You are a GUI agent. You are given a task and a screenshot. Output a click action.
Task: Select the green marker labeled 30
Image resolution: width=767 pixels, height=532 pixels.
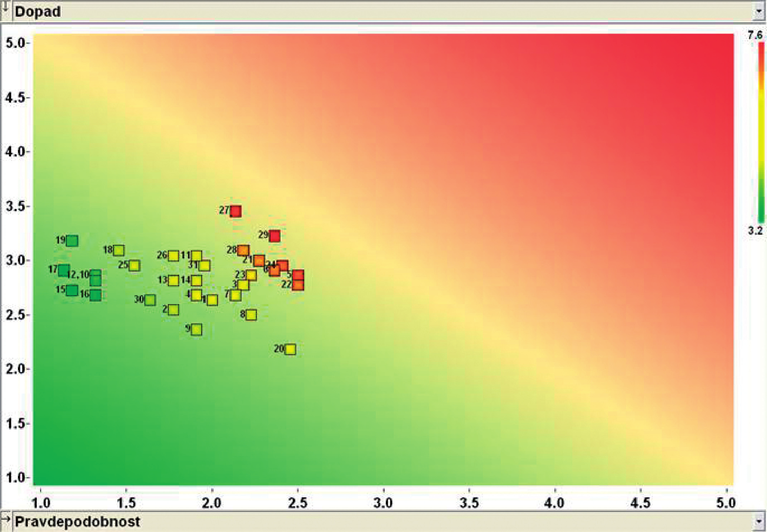point(150,300)
